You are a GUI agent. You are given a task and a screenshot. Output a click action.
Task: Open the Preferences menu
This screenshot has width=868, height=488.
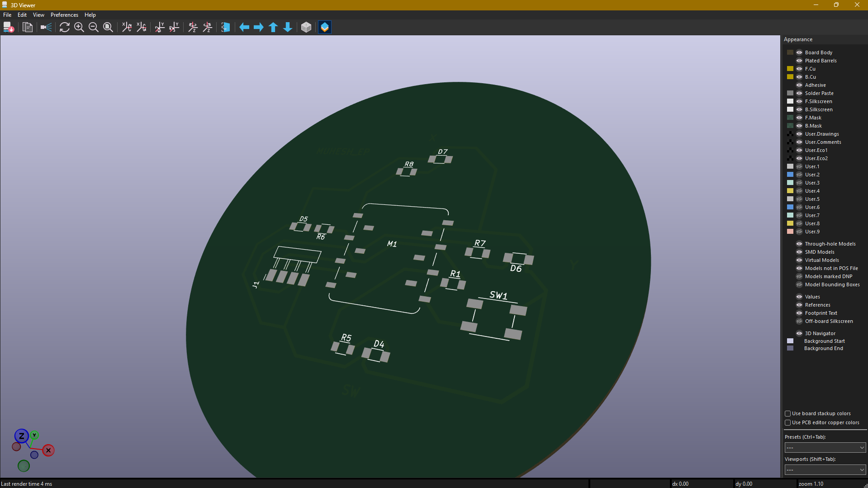pos(64,15)
